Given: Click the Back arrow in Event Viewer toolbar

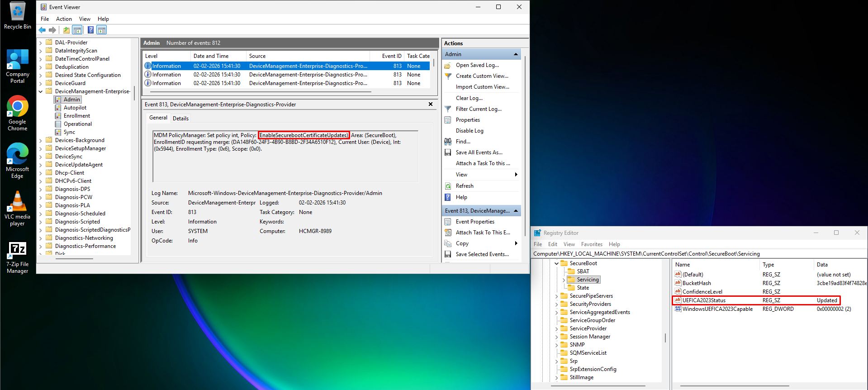Looking at the screenshot, I should coord(42,30).
